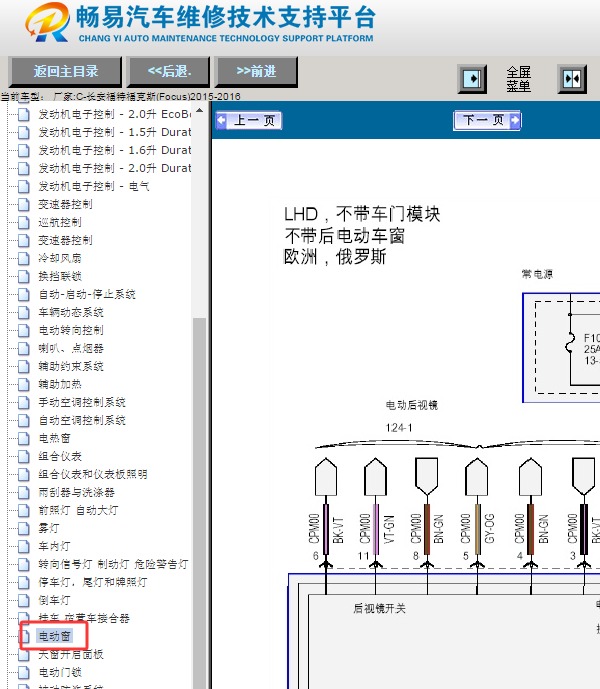Select 辅助约束系统 in the tree
600x689 pixels.
(x=71, y=366)
